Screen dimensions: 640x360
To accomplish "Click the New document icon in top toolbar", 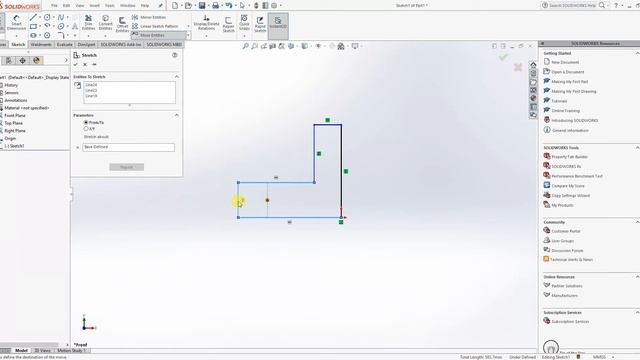I will pyautogui.click(x=175, y=5).
